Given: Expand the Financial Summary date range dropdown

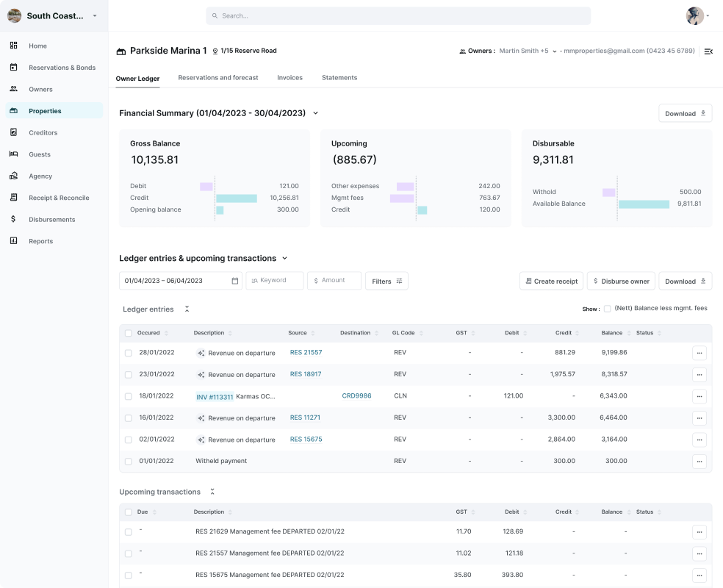Looking at the screenshot, I should pos(315,113).
